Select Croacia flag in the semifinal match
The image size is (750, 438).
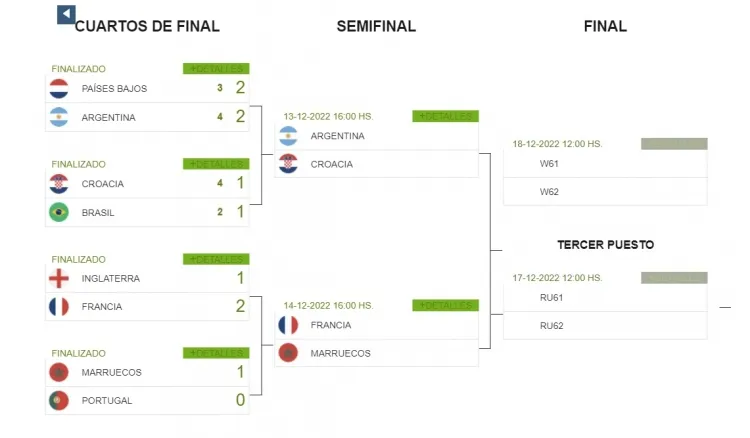click(288, 164)
